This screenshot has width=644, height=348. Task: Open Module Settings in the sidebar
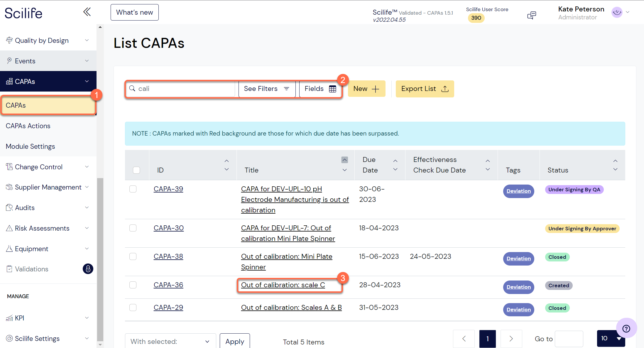click(x=30, y=146)
